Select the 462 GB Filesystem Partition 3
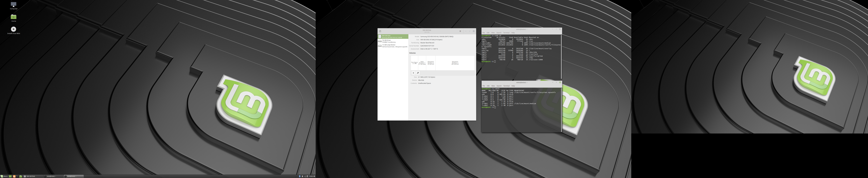 click(x=455, y=63)
